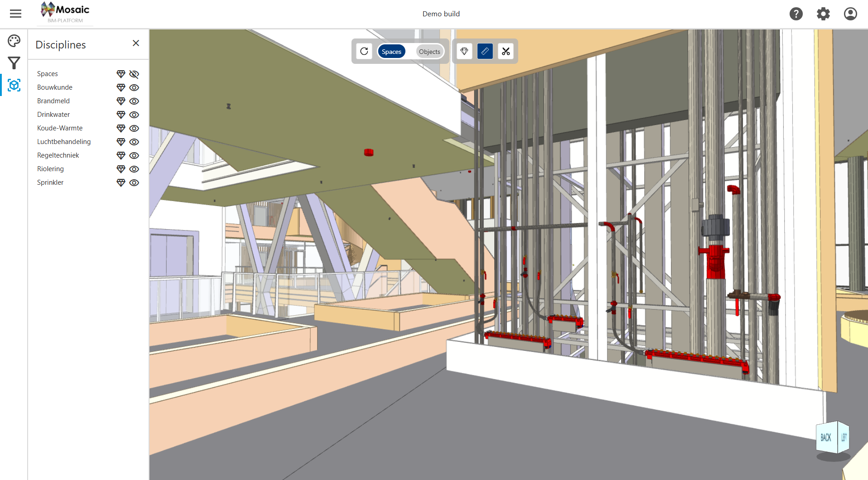Hide the Luchtbehandeling discipline
Image resolution: width=868 pixels, height=480 pixels.
(x=134, y=142)
